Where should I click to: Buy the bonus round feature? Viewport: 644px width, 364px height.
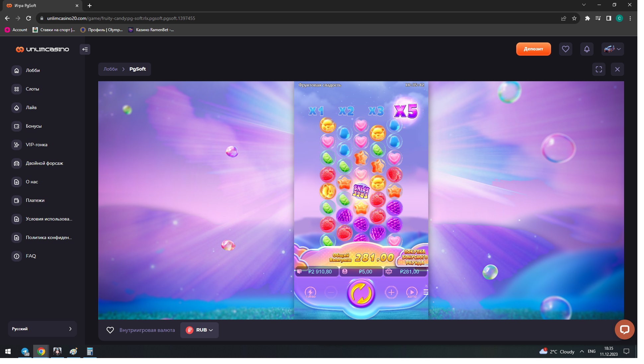pyautogui.click(x=414, y=257)
